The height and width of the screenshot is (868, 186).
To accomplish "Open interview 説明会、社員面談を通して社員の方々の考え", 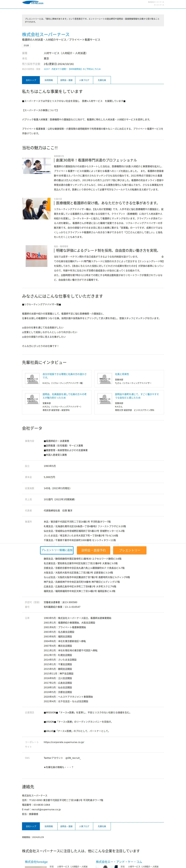I will click(64, 396).
